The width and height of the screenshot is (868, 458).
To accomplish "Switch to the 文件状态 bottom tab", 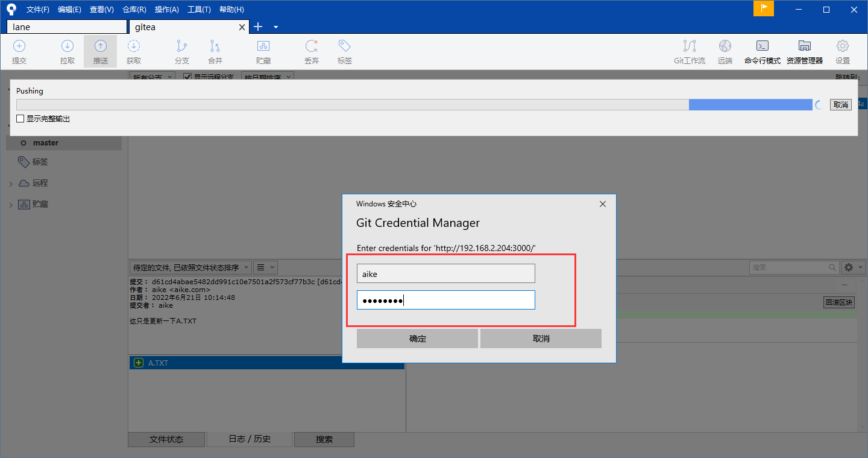I will click(166, 439).
